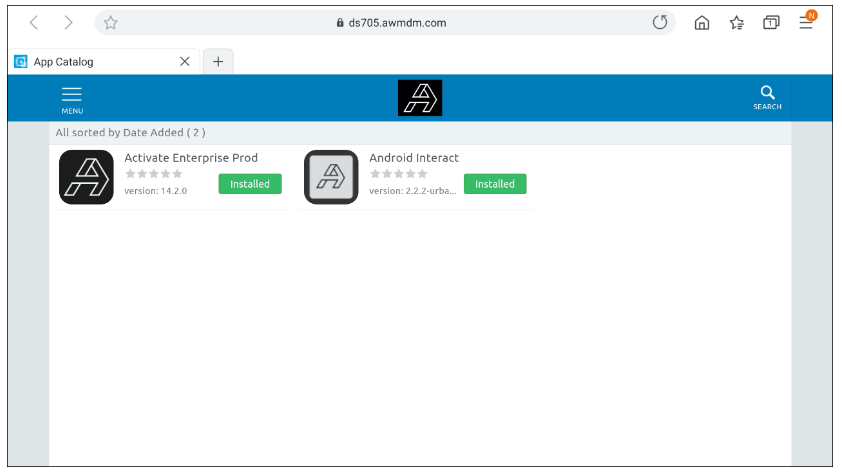Open the browser home page icon
This screenshot has height=473, width=842.
[x=702, y=23]
